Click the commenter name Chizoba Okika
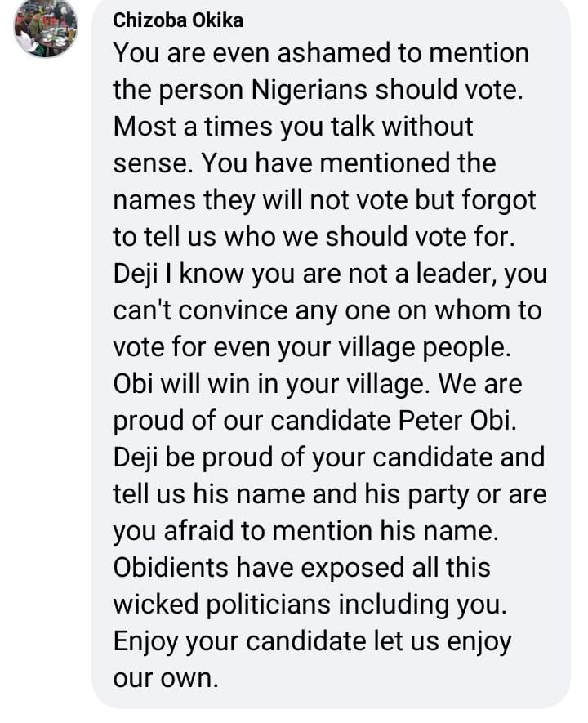The image size is (588, 723). tap(177, 20)
